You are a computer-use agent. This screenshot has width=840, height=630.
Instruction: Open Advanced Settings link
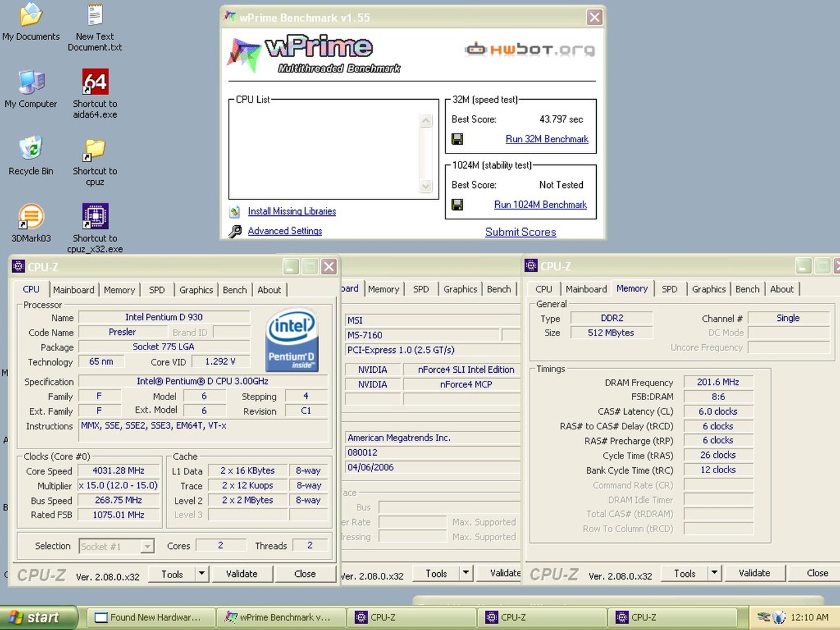click(285, 231)
